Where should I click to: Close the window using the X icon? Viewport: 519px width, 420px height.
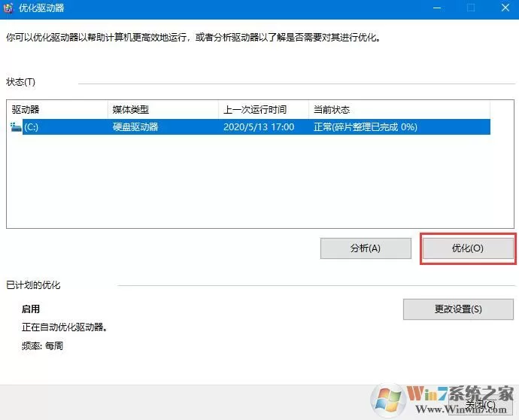pyautogui.click(x=505, y=8)
